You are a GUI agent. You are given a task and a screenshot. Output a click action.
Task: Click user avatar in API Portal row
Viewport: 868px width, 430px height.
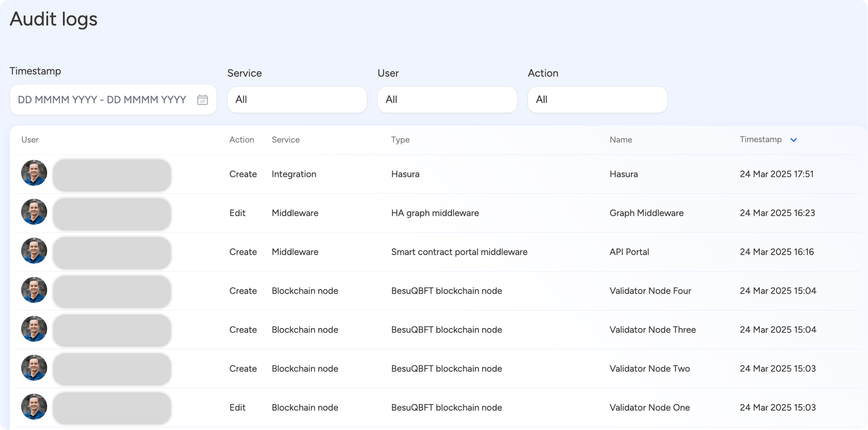[34, 251]
